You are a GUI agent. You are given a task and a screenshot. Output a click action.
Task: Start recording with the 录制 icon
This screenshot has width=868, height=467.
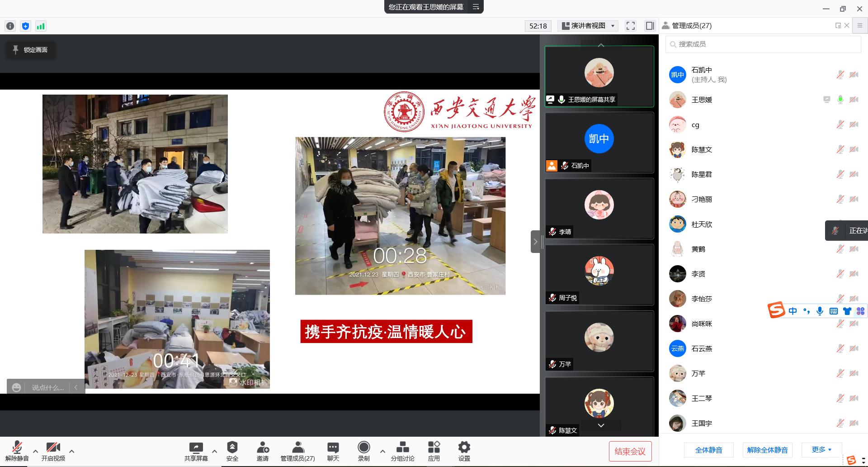363,448
